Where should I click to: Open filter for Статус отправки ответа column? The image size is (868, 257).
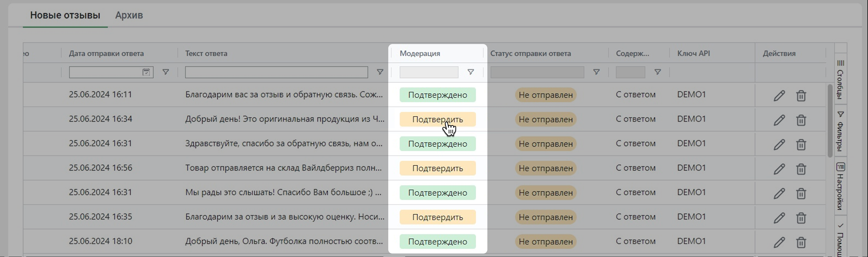(596, 72)
